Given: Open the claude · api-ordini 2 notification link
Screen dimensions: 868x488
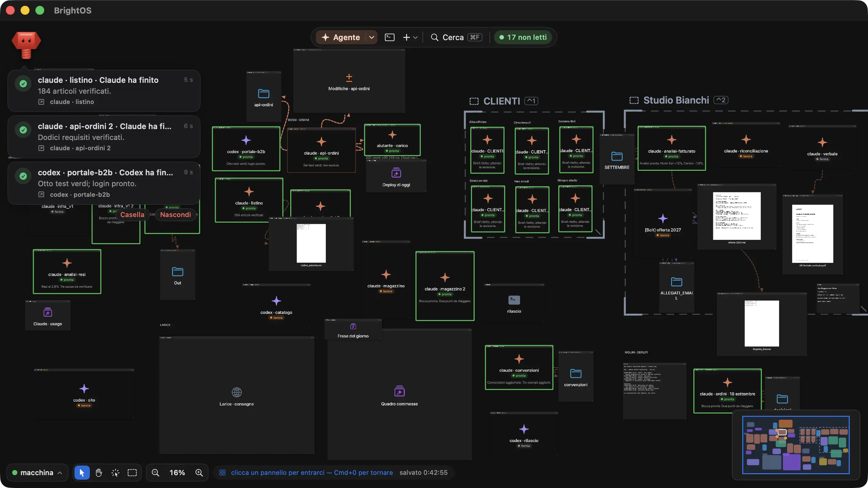Looking at the screenshot, I should pyautogui.click(x=74, y=148).
